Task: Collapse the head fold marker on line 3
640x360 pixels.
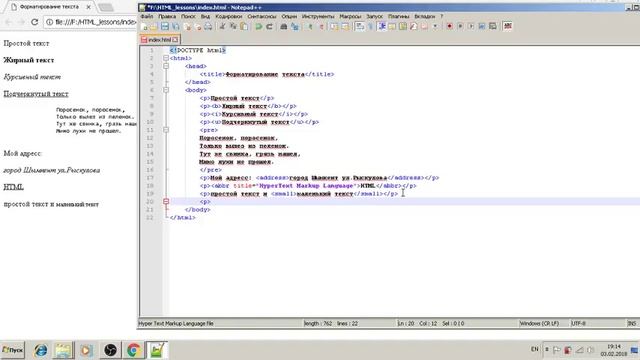Action: coord(166,66)
